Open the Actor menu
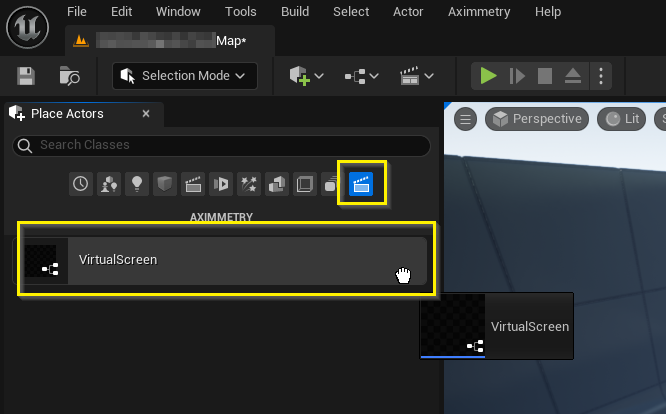666x414 pixels. tap(408, 12)
